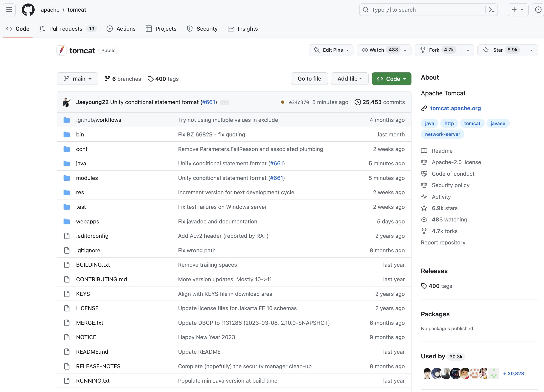Open the command palette icon
Viewport: 544px width, 392px height.
pyautogui.click(x=491, y=10)
